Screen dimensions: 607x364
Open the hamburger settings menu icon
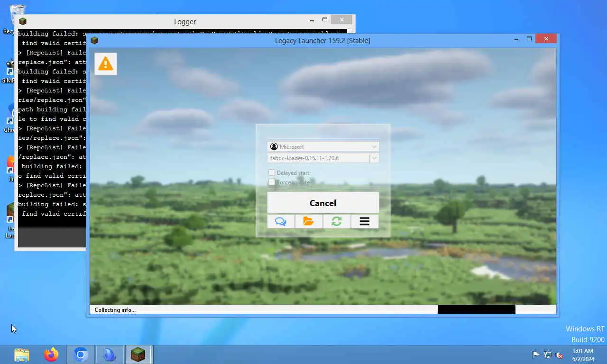tap(365, 221)
